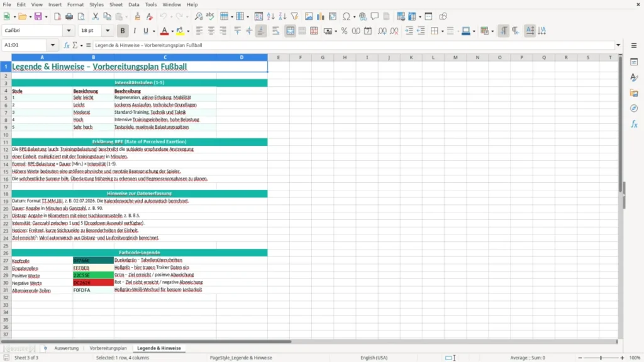Open the Paste options dropdown arrow
The width and height of the screenshot is (644, 362).
click(127, 17)
